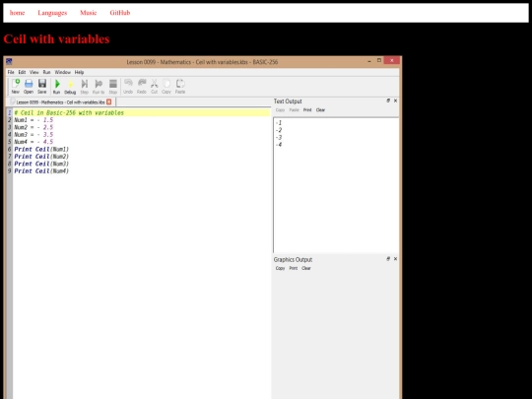Click code line 'Print Ceil(Num1)'

pos(41,150)
